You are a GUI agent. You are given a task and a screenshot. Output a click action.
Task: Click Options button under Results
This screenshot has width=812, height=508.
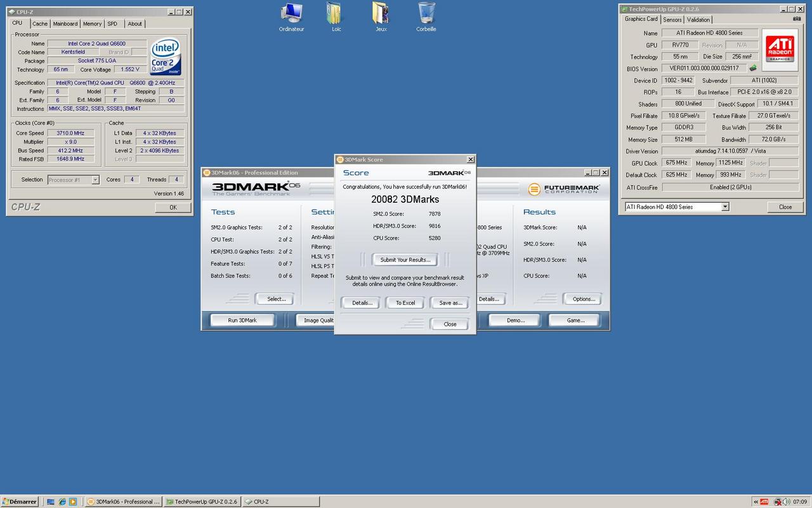pos(584,299)
